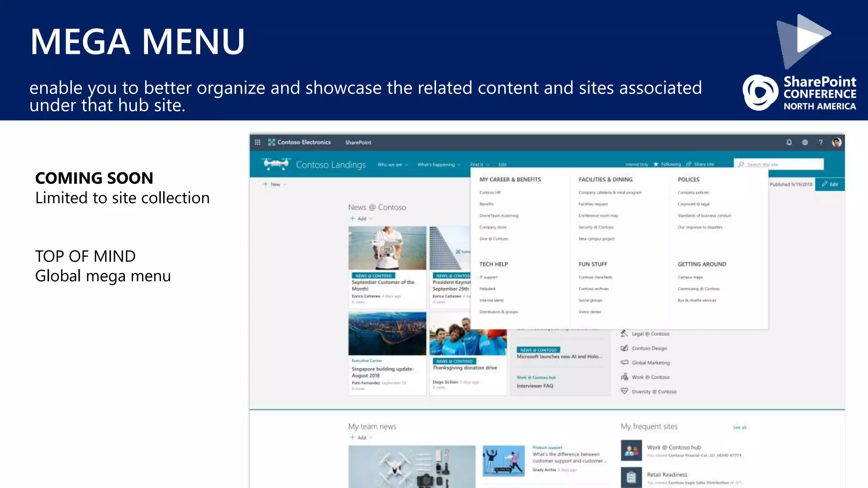Open Thanksgiving donation drive news card

(x=468, y=354)
